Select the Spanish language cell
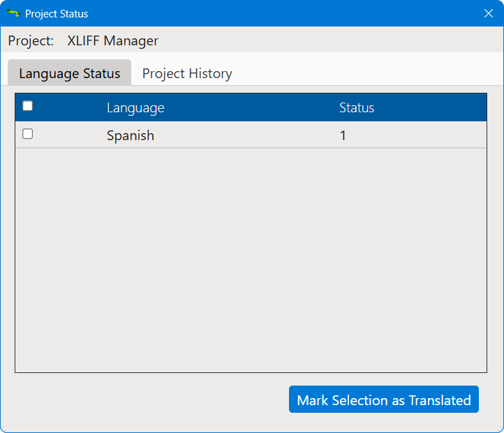The image size is (504, 433). 130,135
